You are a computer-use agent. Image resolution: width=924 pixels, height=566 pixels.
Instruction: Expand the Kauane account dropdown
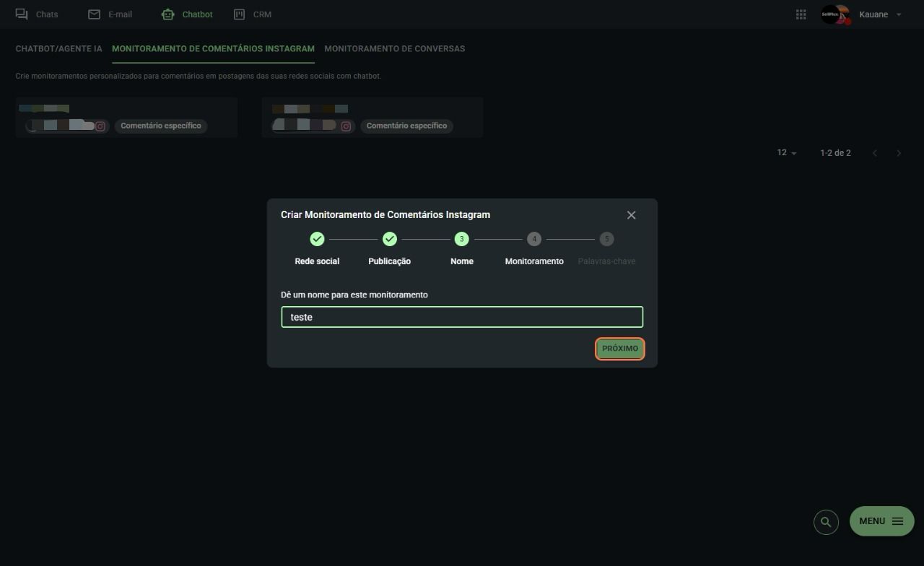[899, 14]
